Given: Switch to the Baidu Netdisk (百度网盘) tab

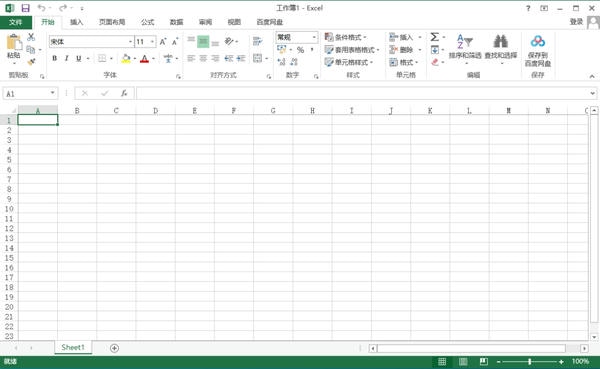Looking at the screenshot, I should [x=269, y=22].
